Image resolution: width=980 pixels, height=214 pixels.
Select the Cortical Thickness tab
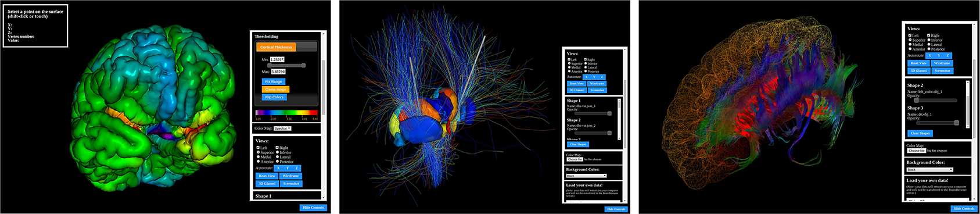pyautogui.click(x=276, y=47)
